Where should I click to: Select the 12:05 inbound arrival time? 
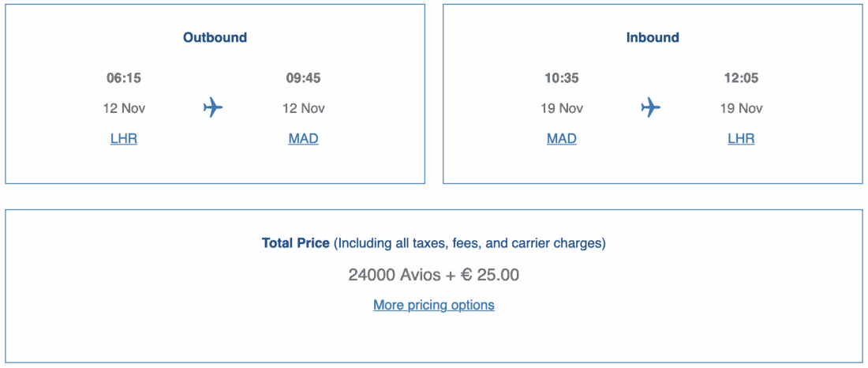point(741,78)
